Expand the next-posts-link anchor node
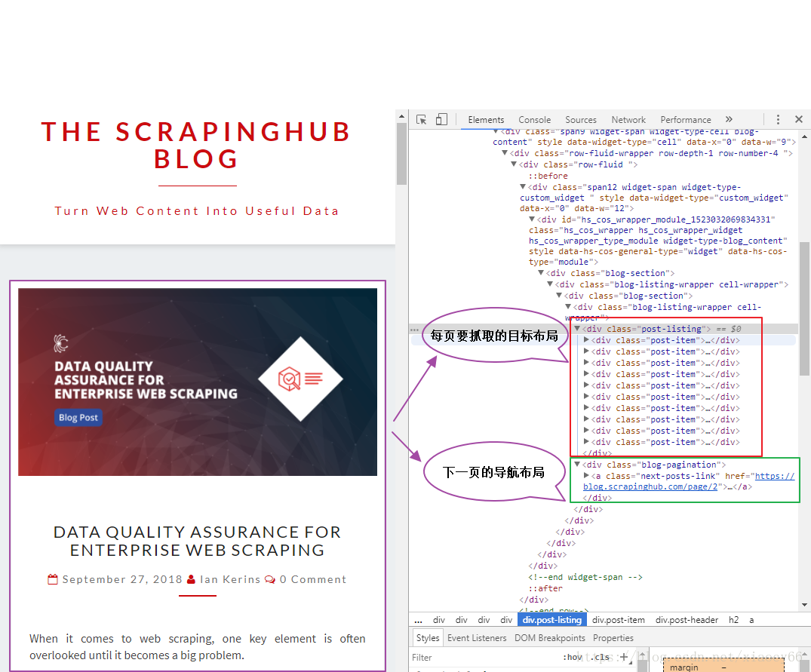Image resolution: width=811 pixels, height=672 pixels. click(x=586, y=476)
